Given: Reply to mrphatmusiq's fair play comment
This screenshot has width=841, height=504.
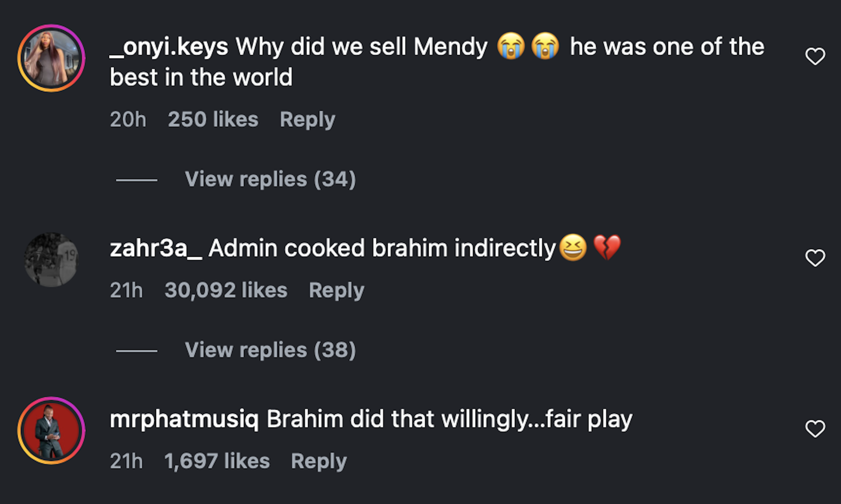Looking at the screenshot, I should coord(319,461).
